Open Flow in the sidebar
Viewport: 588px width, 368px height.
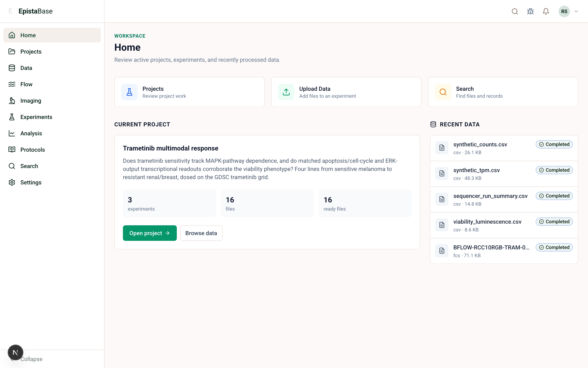[52, 84]
